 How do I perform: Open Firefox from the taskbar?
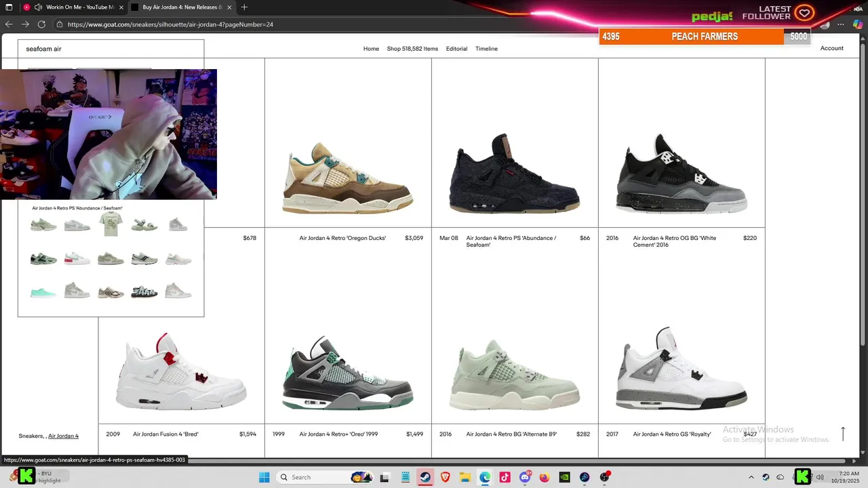click(545, 477)
